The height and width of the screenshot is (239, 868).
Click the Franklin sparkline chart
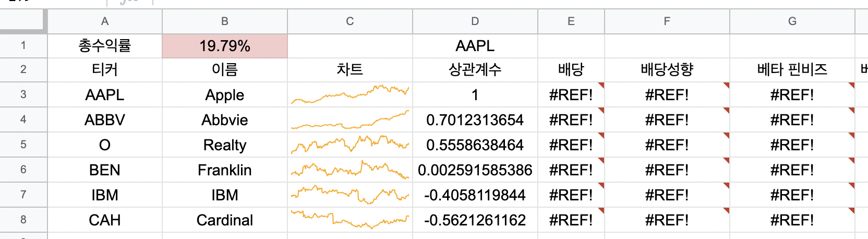click(350, 170)
